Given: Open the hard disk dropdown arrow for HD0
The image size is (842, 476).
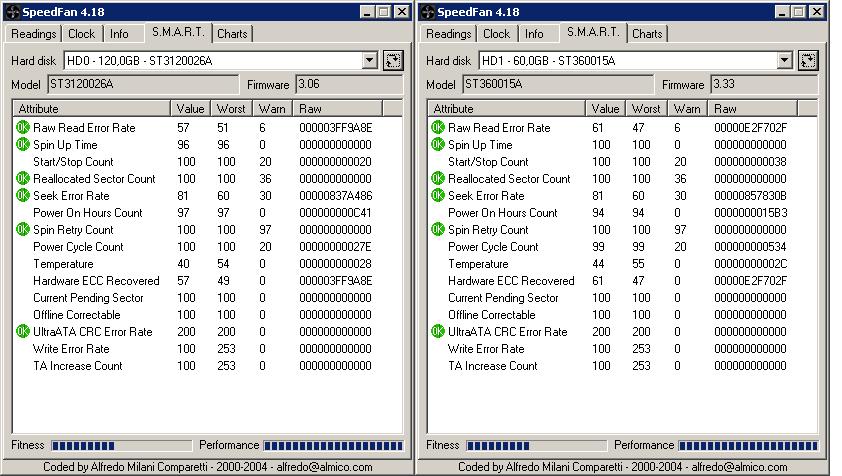Looking at the screenshot, I should pos(369,60).
